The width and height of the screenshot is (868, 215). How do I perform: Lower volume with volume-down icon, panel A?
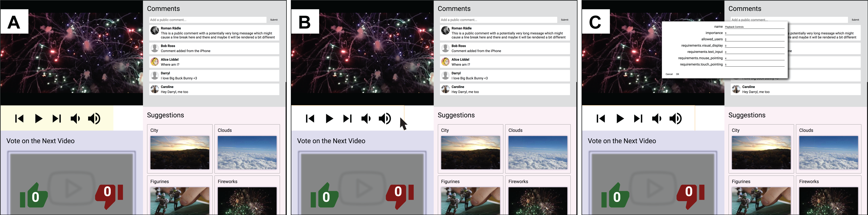click(x=75, y=118)
